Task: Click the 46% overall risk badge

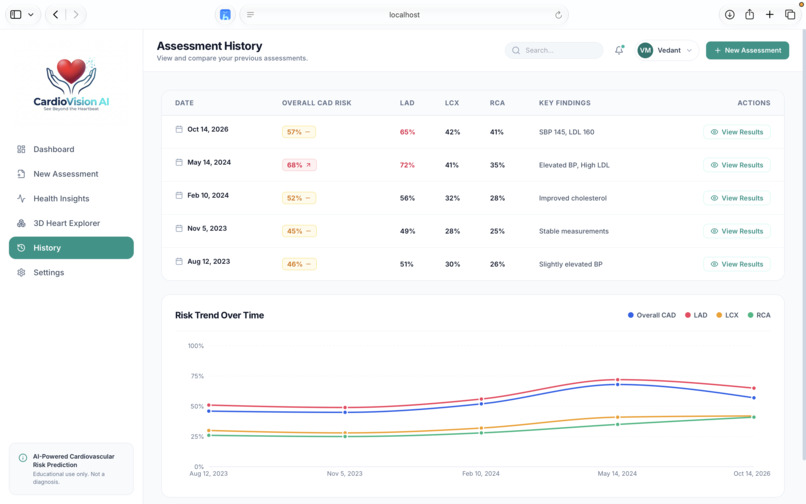Action: point(299,264)
